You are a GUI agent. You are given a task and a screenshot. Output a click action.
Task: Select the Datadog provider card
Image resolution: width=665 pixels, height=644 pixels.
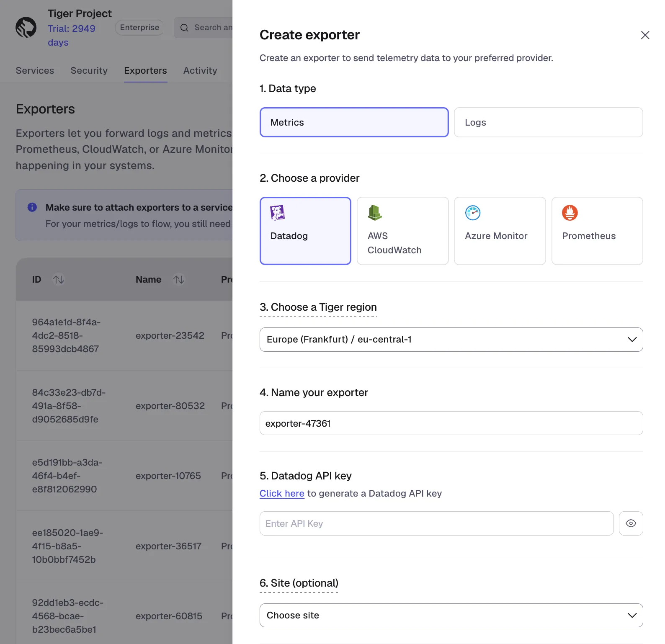[x=305, y=231]
